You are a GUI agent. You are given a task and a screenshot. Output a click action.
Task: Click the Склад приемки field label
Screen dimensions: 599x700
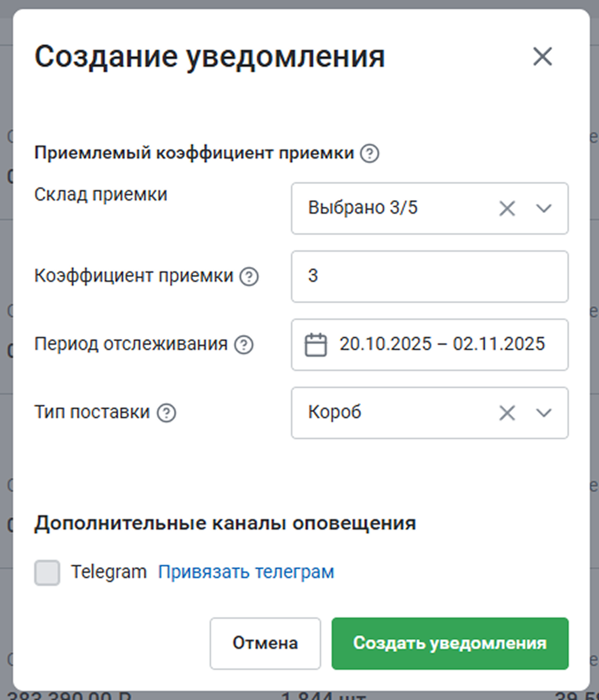100,195
